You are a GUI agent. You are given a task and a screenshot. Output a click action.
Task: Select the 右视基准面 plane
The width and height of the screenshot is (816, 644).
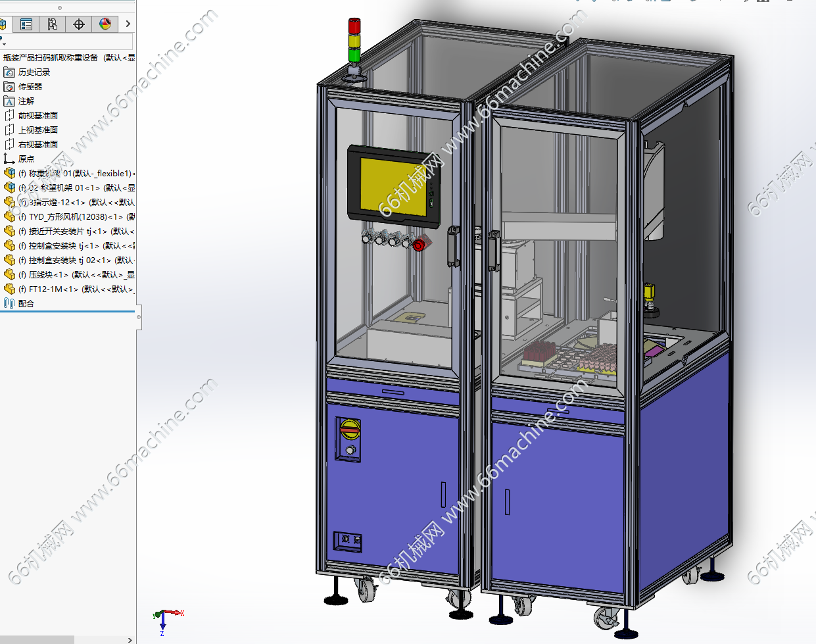[37, 145]
